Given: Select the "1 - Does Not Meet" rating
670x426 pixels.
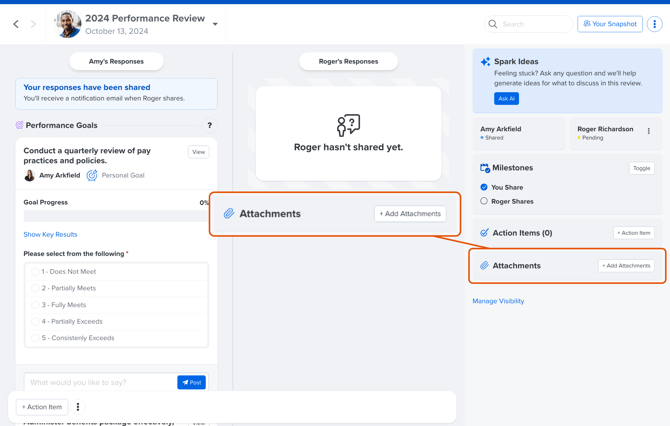Looking at the screenshot, I should tap(35, 272).
